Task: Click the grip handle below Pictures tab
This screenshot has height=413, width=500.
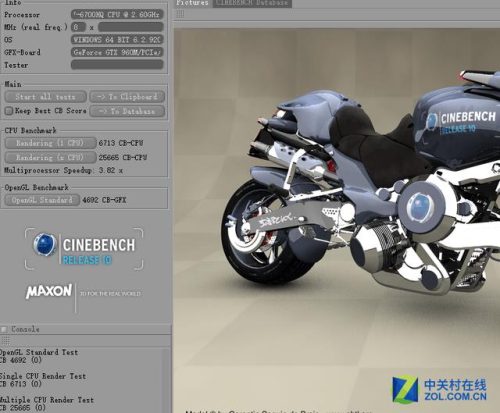Action: point(180,14)
